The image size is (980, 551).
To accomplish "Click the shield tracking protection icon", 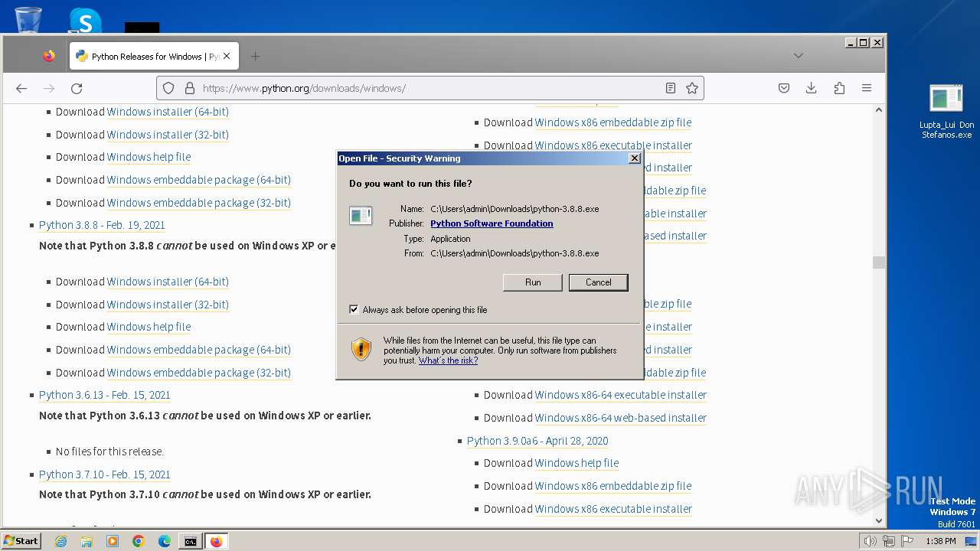I will [x=168, y=88].
